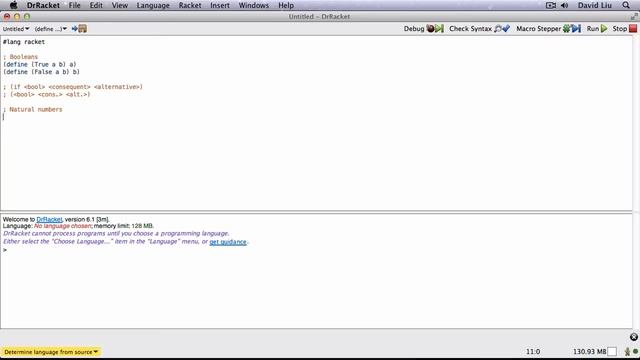Open the Edit menu
The image size is (640, 360).
[96, 5]
